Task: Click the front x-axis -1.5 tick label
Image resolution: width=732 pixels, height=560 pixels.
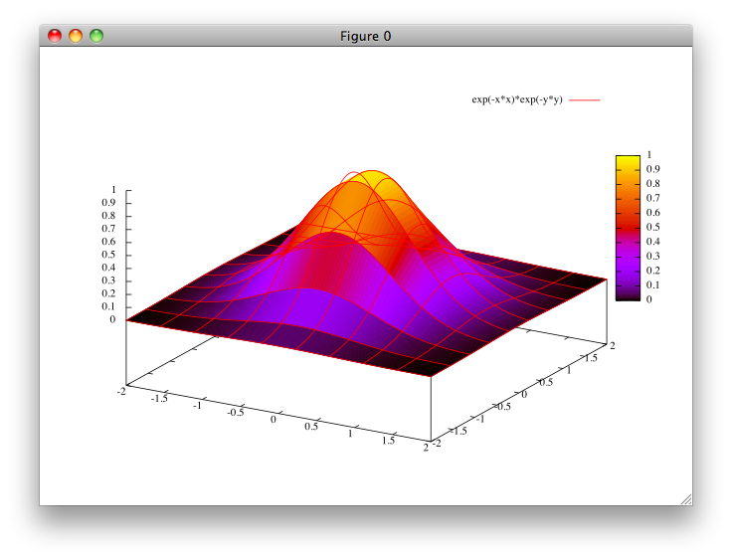Action: [158, 397]
